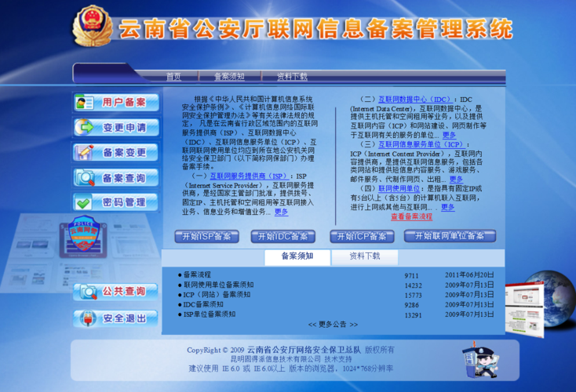Click the view count 9711

point(411,276)
